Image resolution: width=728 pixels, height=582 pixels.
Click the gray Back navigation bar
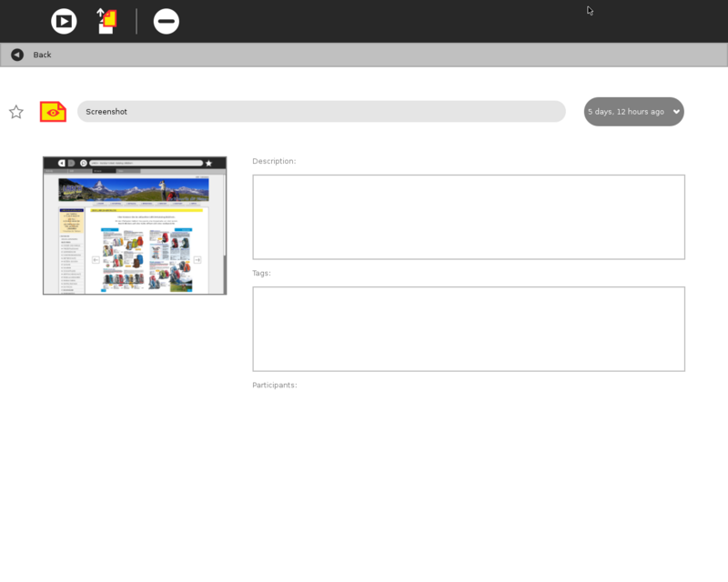pos(364,55)
